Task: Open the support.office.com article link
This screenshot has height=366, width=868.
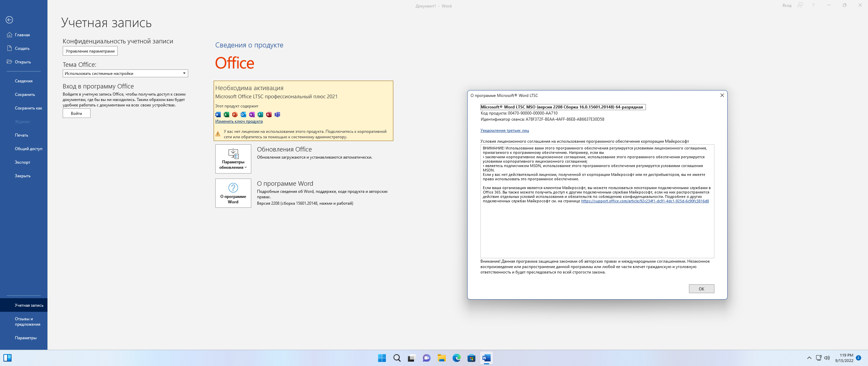Action: (645, 201)
